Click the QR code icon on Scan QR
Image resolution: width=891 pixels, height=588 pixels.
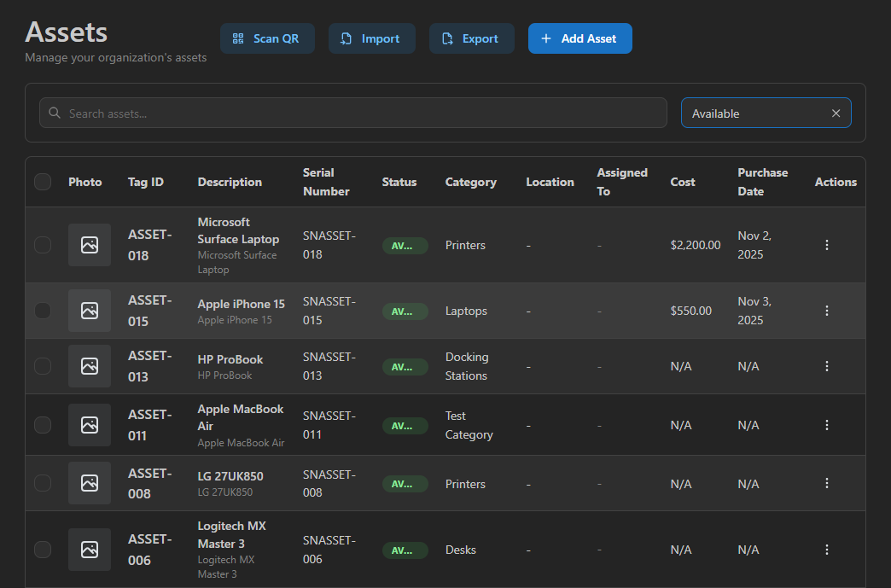point(237,38)
